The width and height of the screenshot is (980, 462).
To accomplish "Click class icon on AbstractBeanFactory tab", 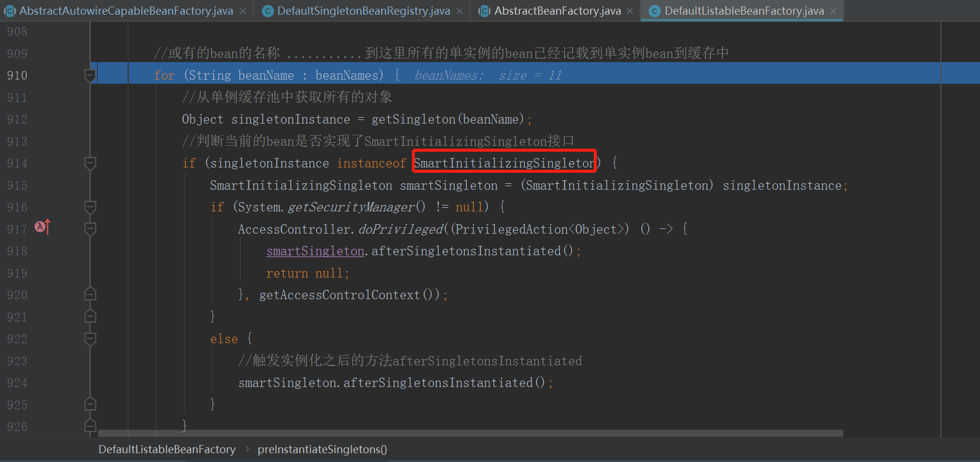I will 484,11.
